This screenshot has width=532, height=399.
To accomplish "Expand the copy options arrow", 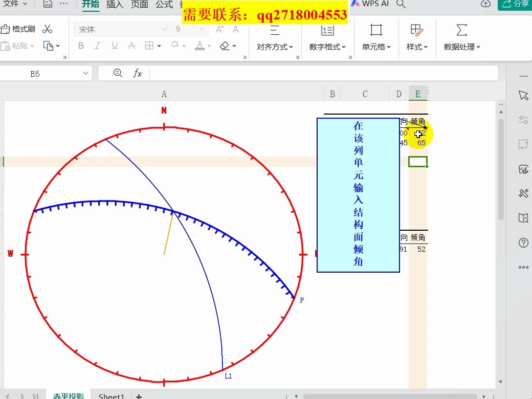I will click(x=58, y=46).
